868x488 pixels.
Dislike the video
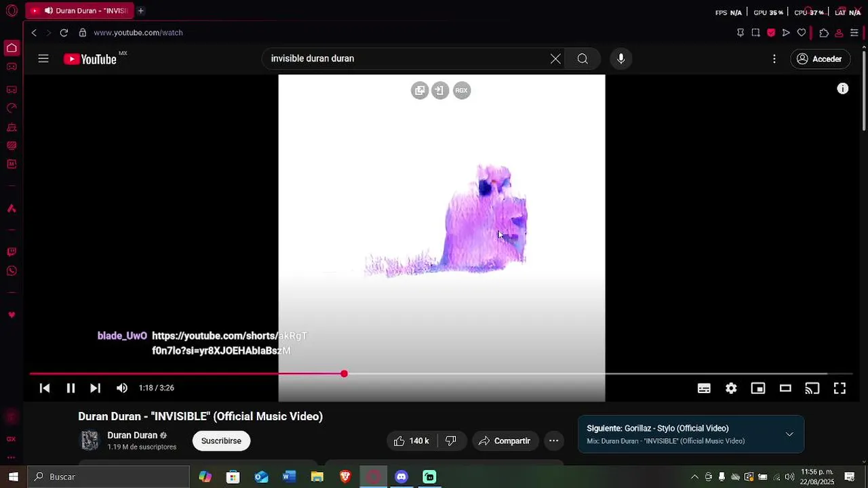pos(451,441)
